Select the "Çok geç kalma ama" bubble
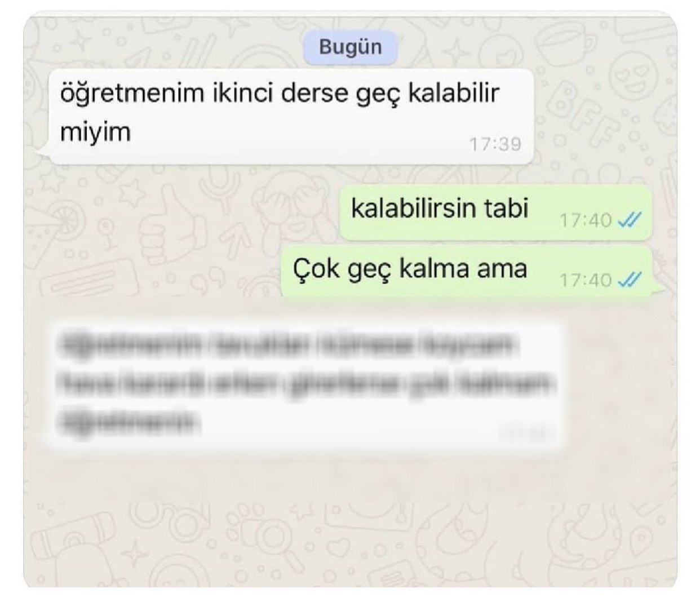Image resolution: width=700 pixels, height=602 pixels. pos(467,271)
